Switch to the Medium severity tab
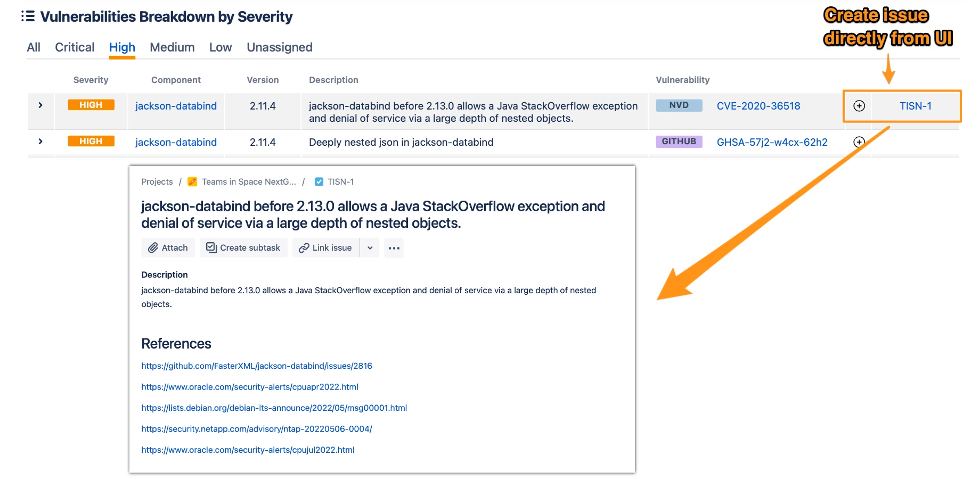This screenshot has height=479, width=980. pos(172,47)
